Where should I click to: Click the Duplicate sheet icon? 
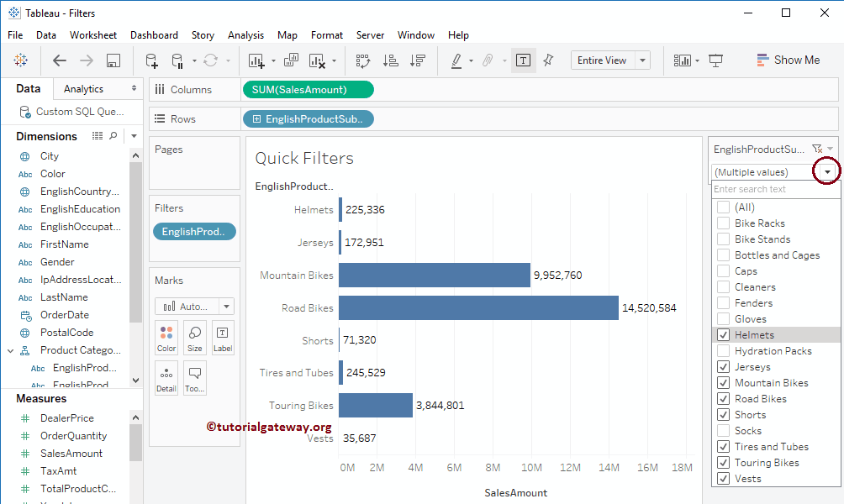pos(291,60)
